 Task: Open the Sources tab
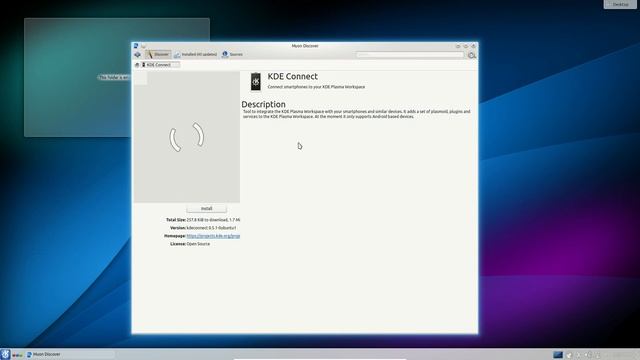(x=232, y=54)
